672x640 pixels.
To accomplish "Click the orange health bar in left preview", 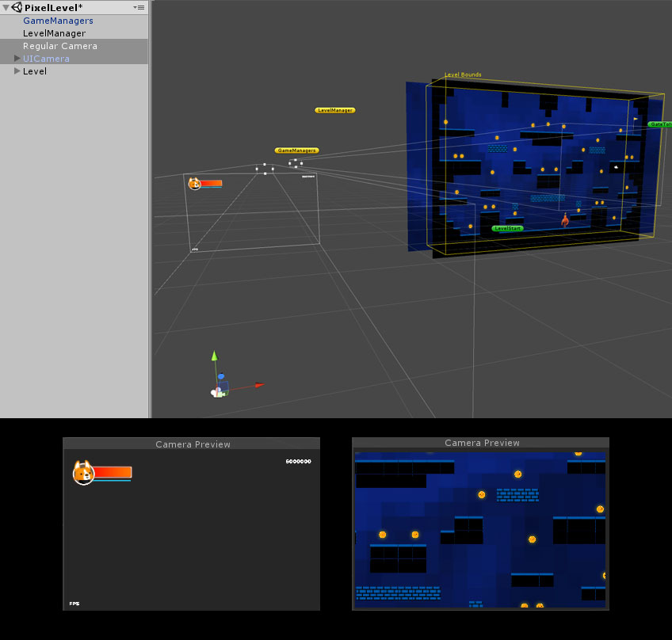I will (x=113, y=472).
